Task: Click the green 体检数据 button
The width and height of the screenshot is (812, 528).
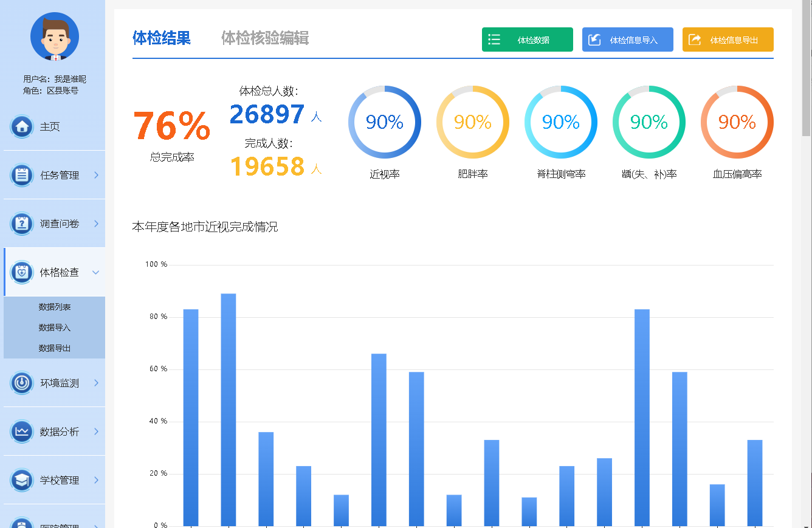Action: (x=528, y=39)
